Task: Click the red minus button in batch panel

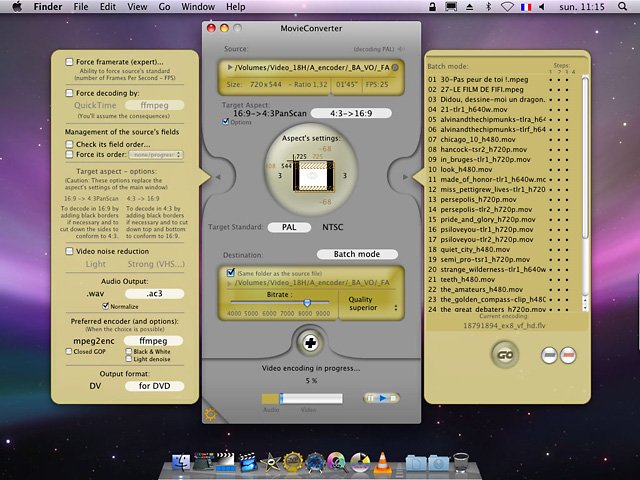Action: coord(568,355)
